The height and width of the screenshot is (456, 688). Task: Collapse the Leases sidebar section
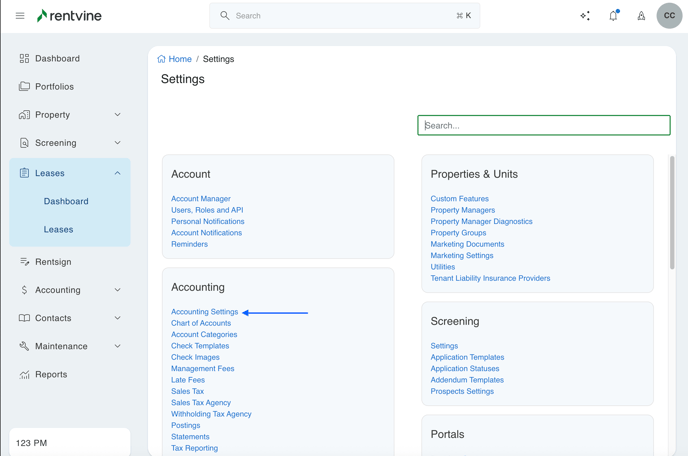click(117, 173)
